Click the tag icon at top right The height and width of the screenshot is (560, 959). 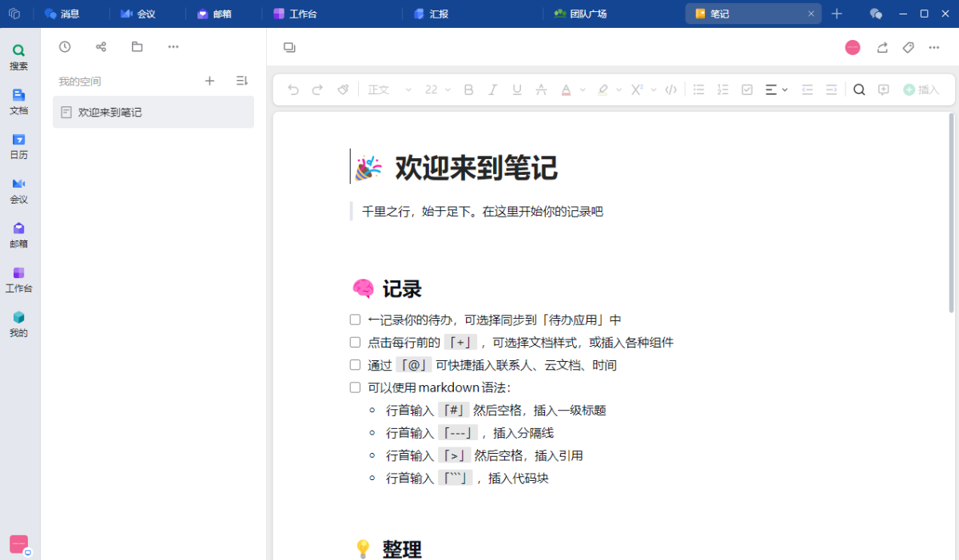pos(908,48)
